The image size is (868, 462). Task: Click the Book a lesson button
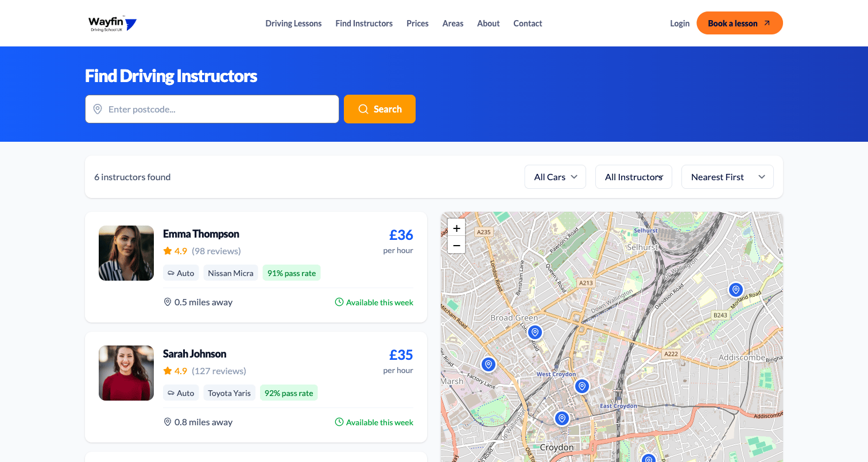pos(739,23)
